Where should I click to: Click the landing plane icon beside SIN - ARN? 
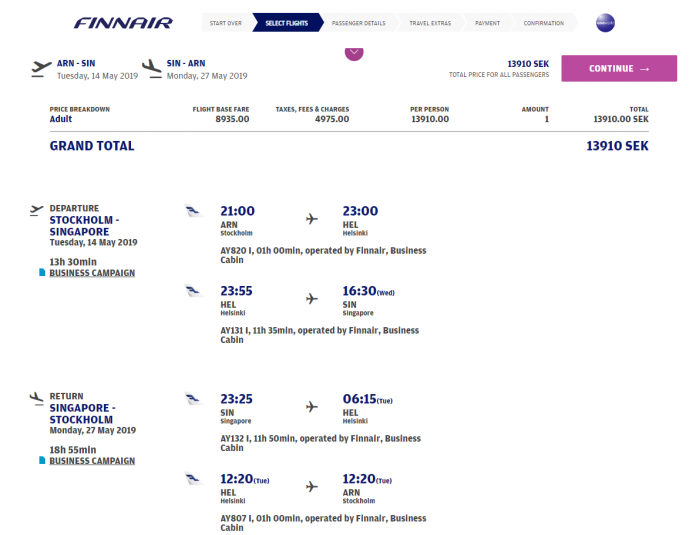152,69
